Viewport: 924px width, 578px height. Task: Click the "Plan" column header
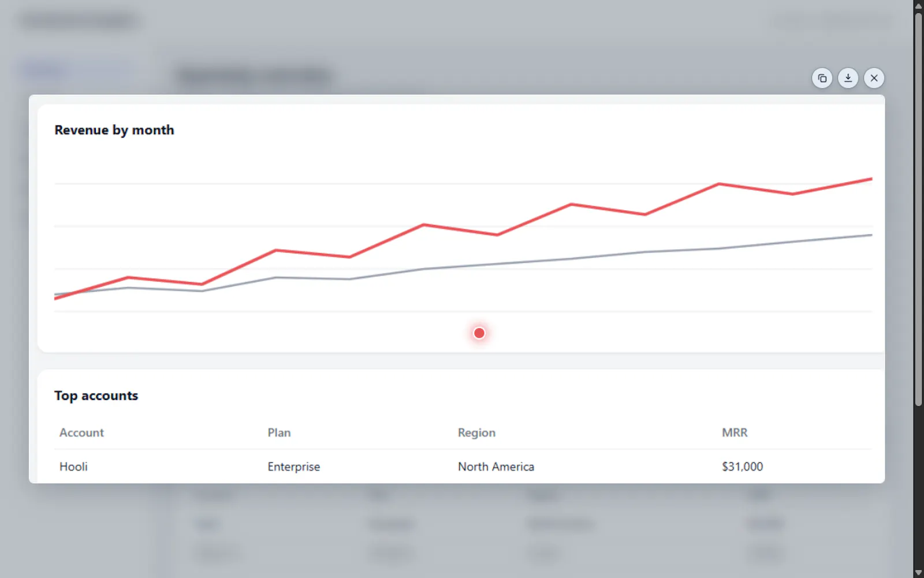pos(279,433)
